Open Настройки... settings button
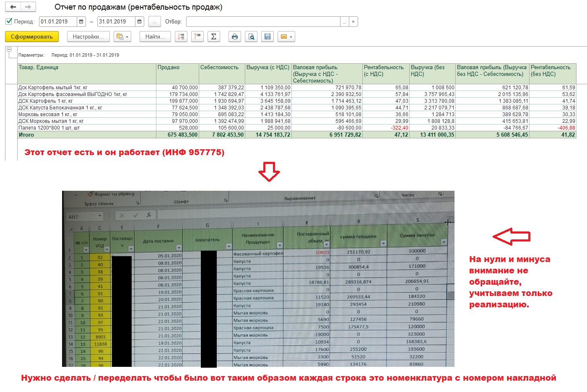The image size is (587, 392). (x=88, y=37)
